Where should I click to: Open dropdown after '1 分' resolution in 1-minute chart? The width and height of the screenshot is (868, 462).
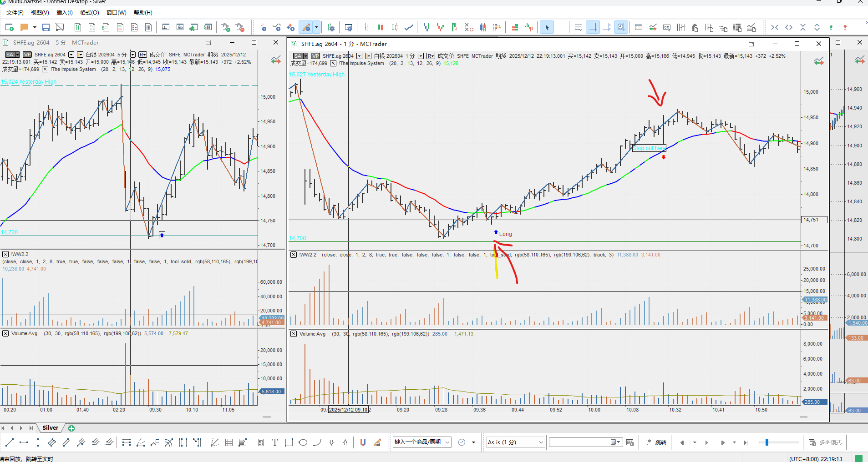(x=421, y=56)
